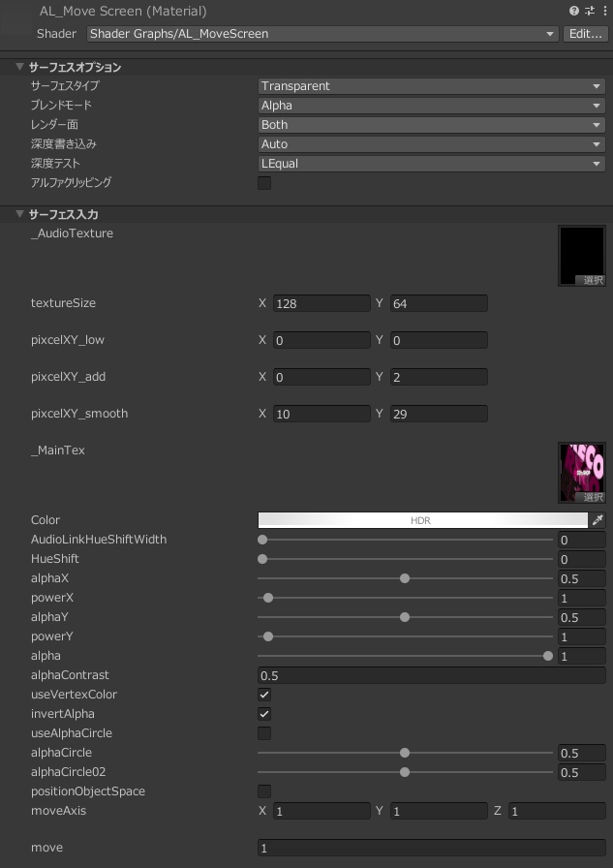613x868 pixels.
Task: Click the textureSize Y field
Action: (x=439, y=303)
